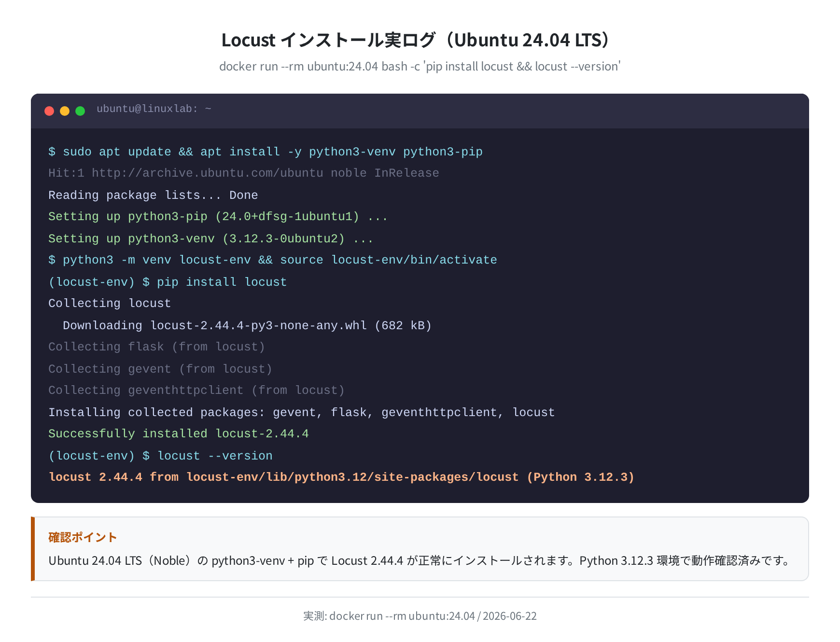
Task: Click the docker run subtitle under the heading
Action: 420,66
